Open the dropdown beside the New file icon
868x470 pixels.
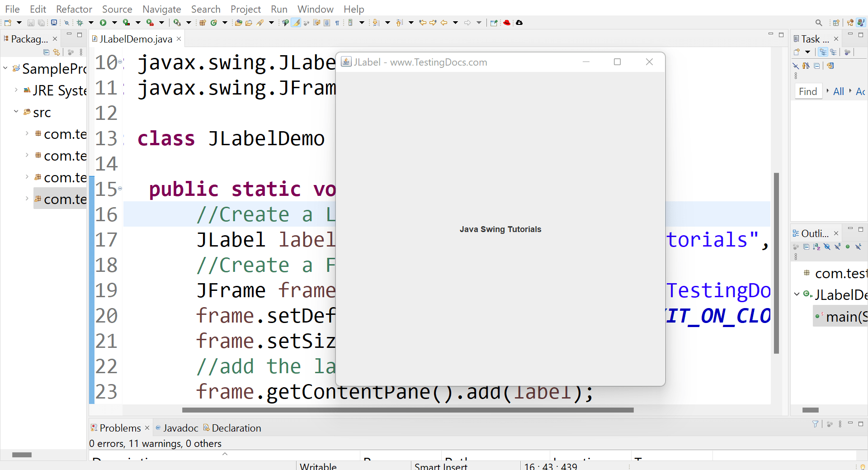coord(19,23)
